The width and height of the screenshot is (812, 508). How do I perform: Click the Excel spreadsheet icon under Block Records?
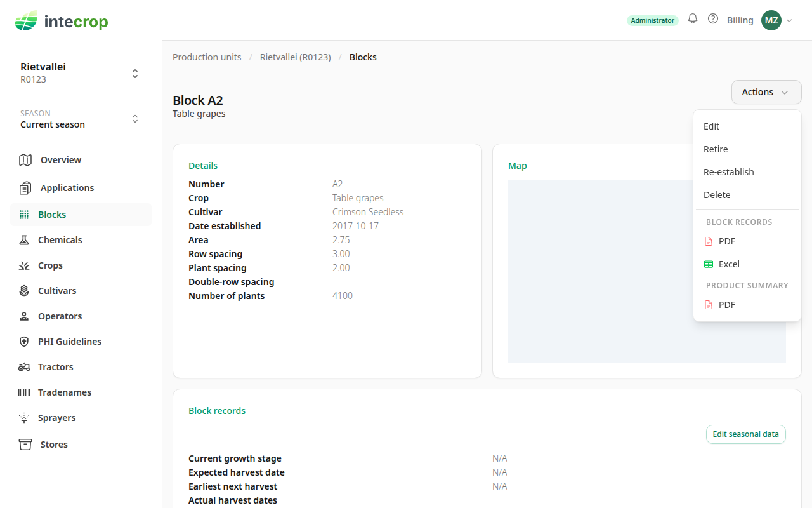click(709, 264)
